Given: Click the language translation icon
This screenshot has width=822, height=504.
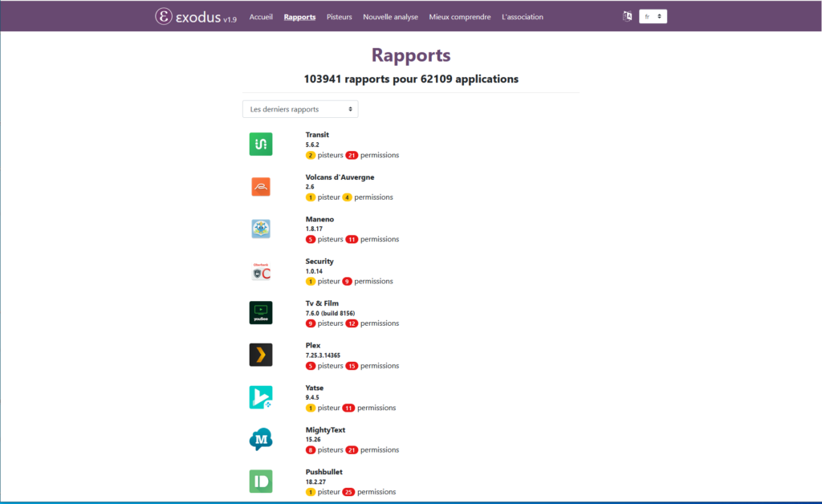Looking at the screenshot, I should [627, 16].
